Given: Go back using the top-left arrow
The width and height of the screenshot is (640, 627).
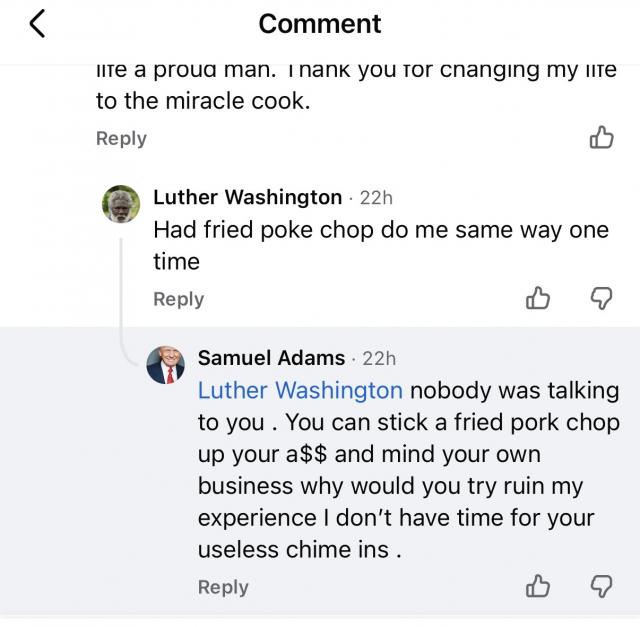Looking at the screenshot, I should pos(37,24).
